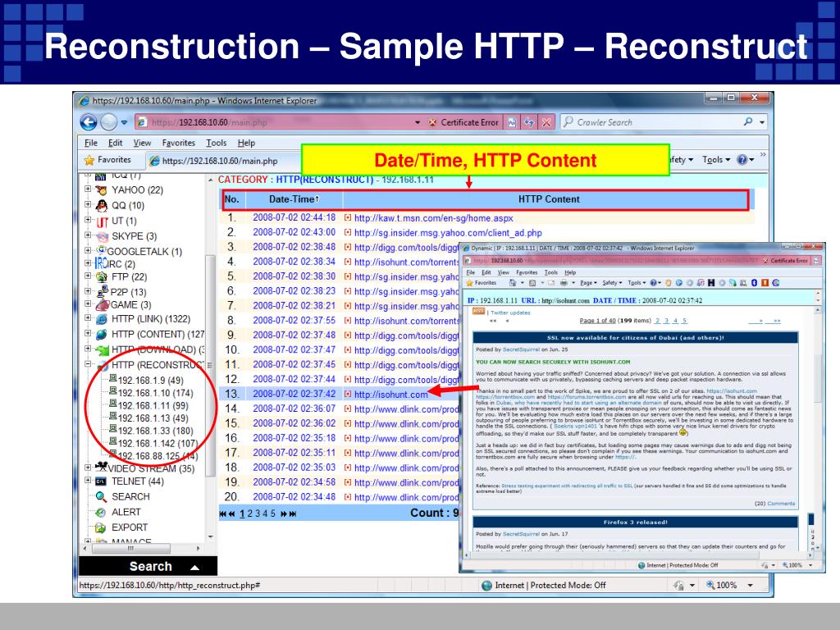Click the VIDEO STREAM camera icon
840x630 pixels.
pos(102,467)
